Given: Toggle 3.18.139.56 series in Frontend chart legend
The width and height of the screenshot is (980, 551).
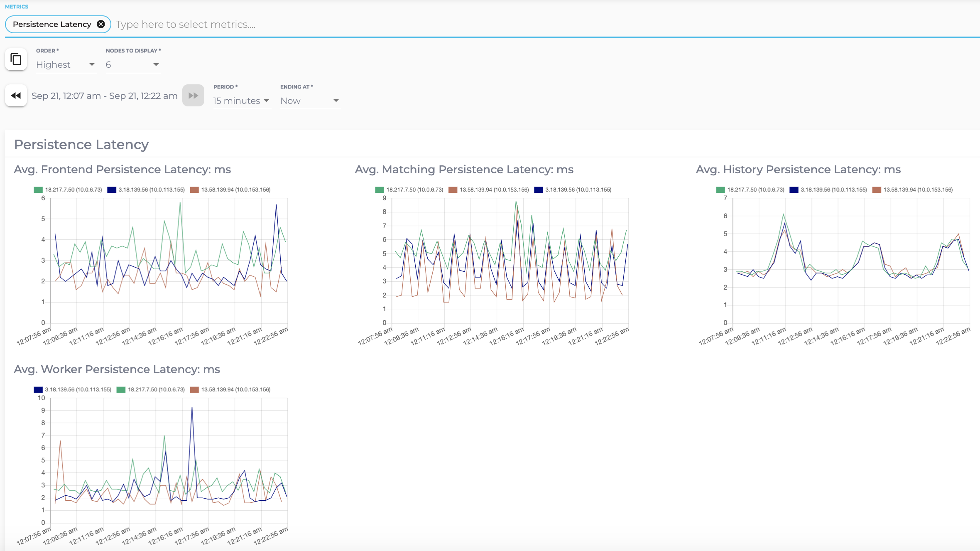Looking at the screenshot, I should [x=151, y=190].
